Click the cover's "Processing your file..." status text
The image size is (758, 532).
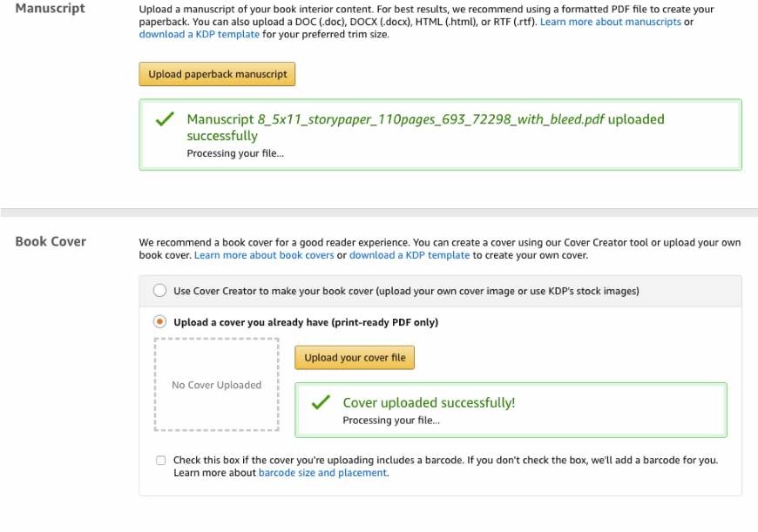tap(391, 420)
